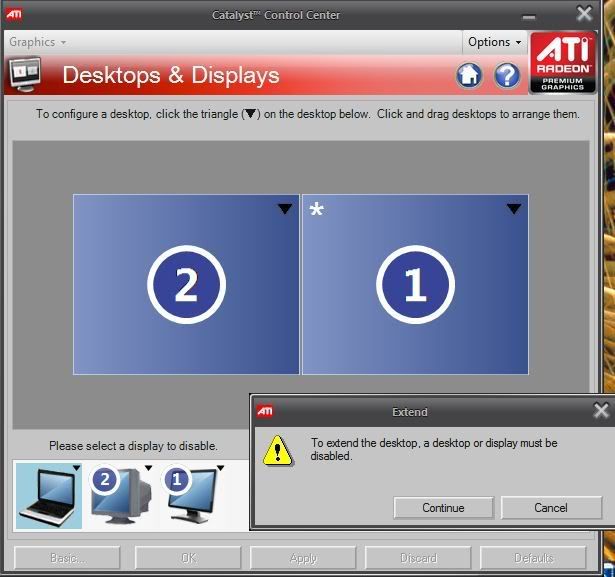
Task: Click the ATI Radeon Premium Graphics logo
Action: click(x=563, y=63)
